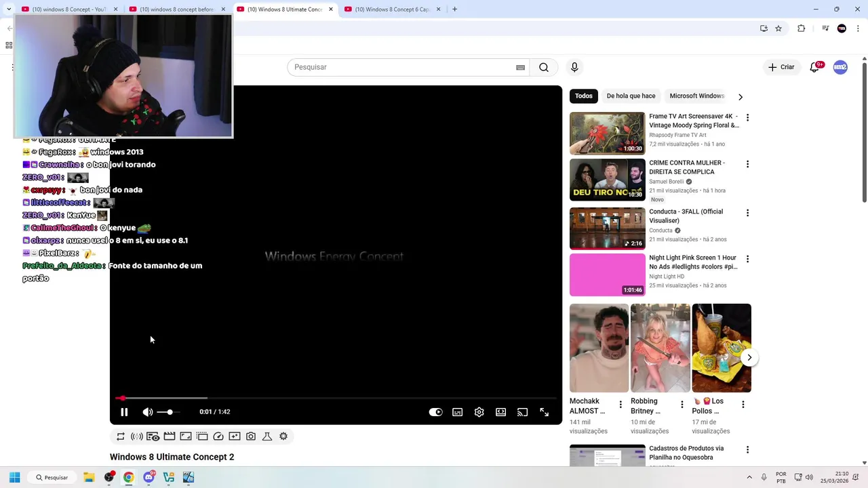
Task: Click the clapperboard cinema mode icon
Action: click(170, 436)
